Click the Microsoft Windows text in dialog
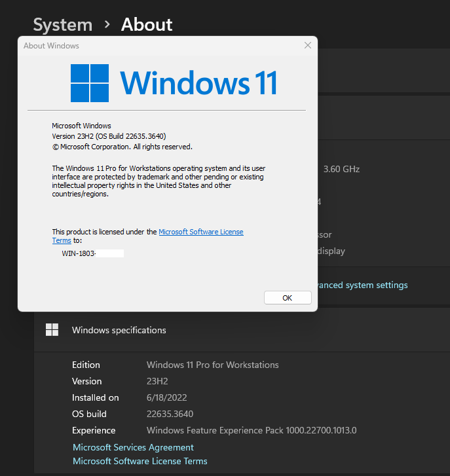This screenshot has width=450, height=476. tap(81, 126)
